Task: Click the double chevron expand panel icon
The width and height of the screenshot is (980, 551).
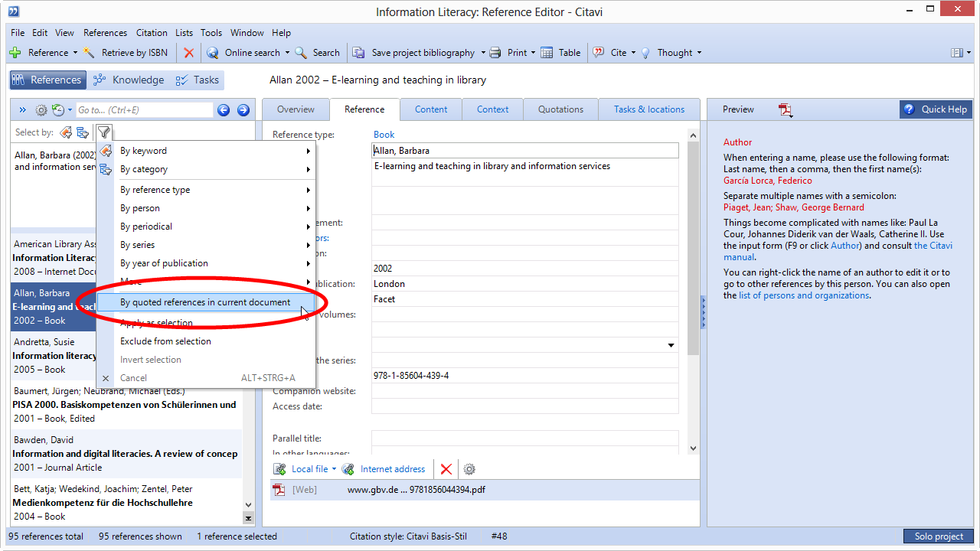Action: (x=22, y=110)
